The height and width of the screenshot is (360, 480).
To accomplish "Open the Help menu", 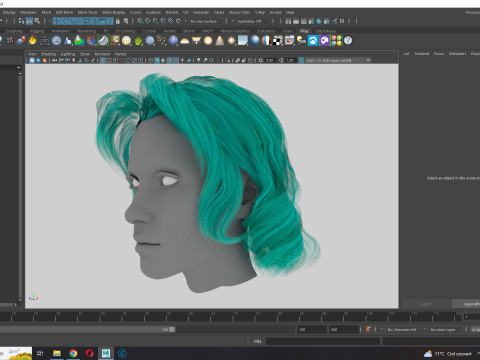I will [x=290, y=12].
